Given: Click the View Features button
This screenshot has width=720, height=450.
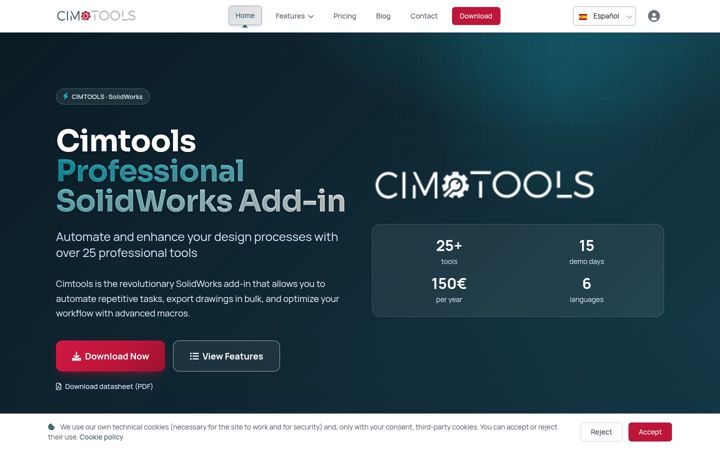Looking at the screenshot, I should [226, 356].
